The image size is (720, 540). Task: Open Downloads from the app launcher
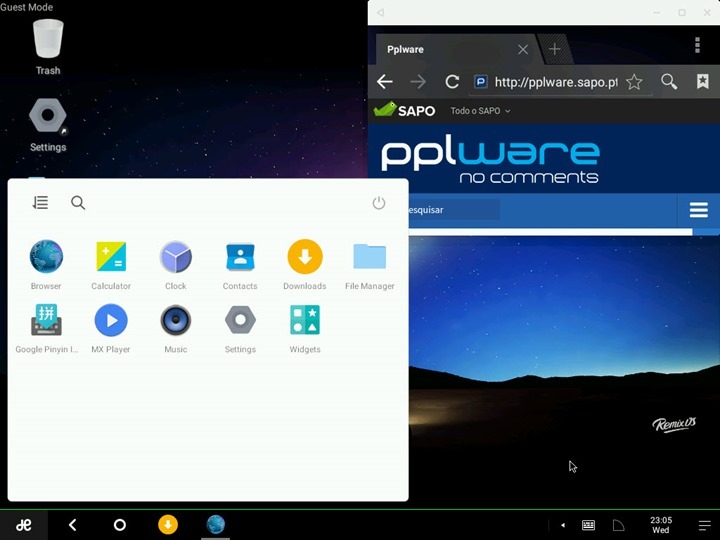click(305, 264)
